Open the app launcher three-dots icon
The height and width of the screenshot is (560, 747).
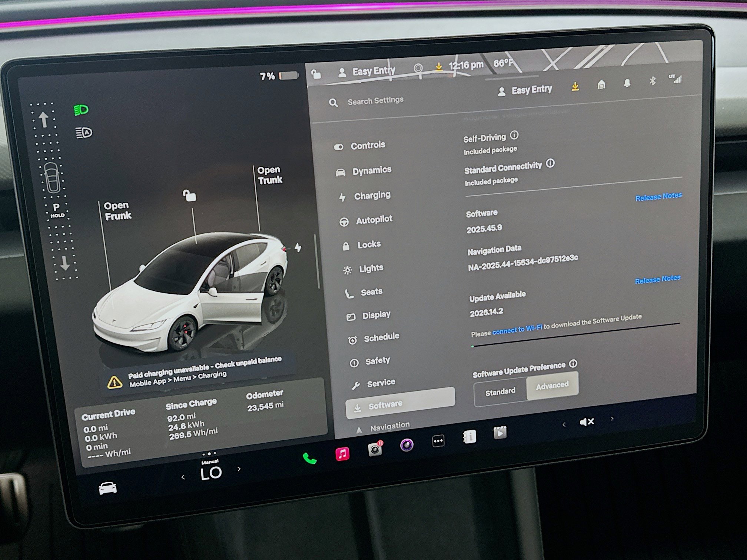tap(438, 441)
